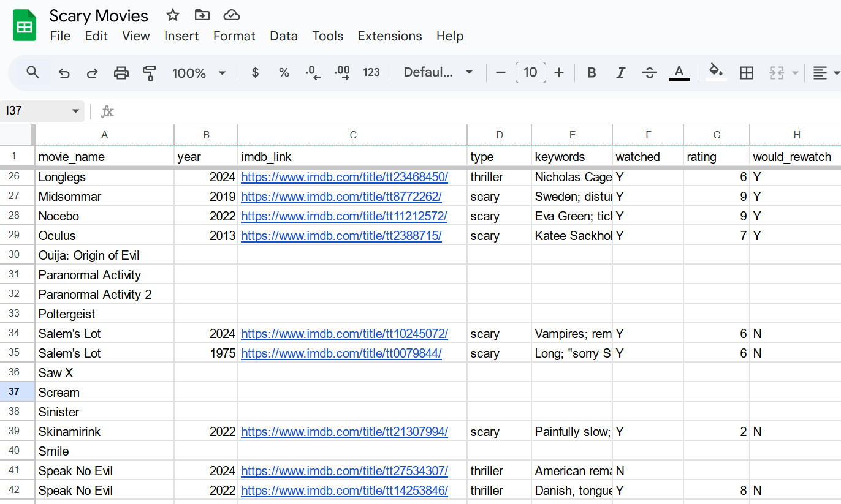This screenshot has height=504, width=841.
Task: Open the Google Sheets home icon
Action: (25, 26)
